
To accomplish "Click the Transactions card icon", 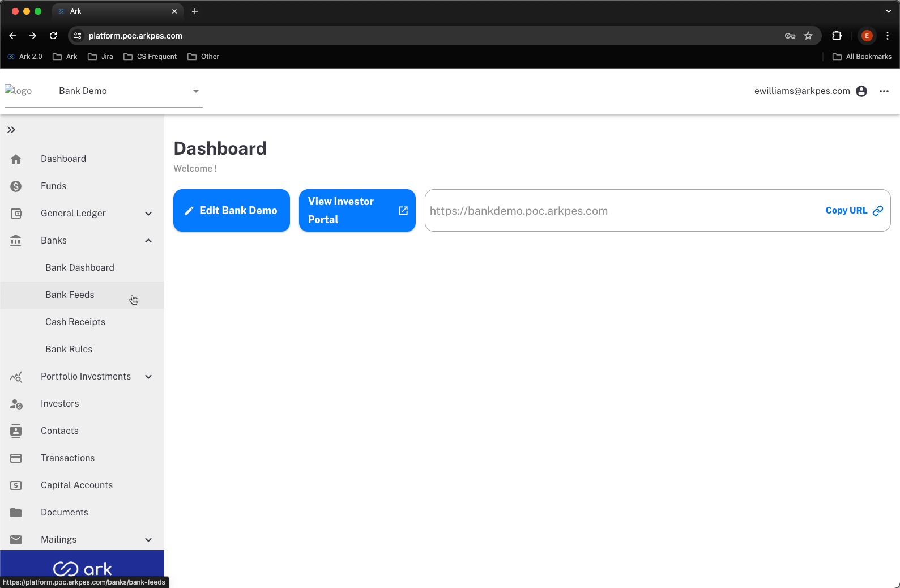I will click(16, 458).
